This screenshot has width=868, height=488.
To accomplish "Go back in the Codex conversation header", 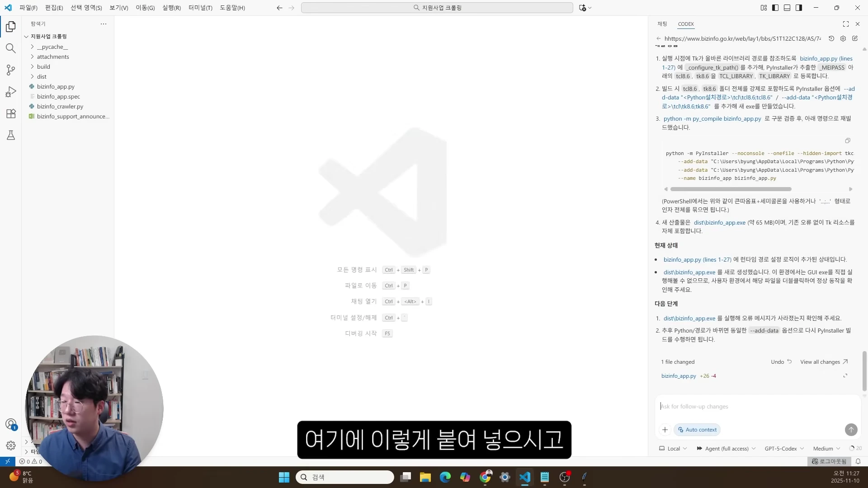I will tap(658, 39).
